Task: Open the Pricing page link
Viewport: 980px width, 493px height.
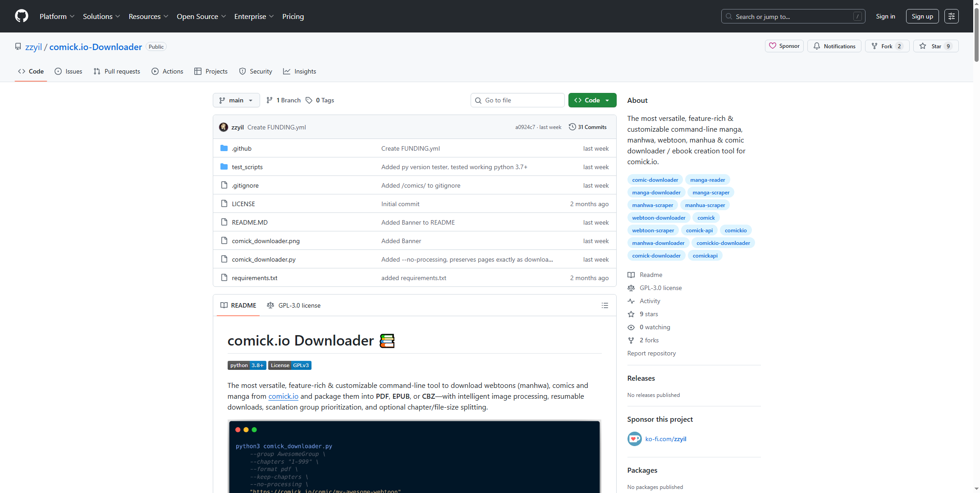Action: tap(293, 16)
